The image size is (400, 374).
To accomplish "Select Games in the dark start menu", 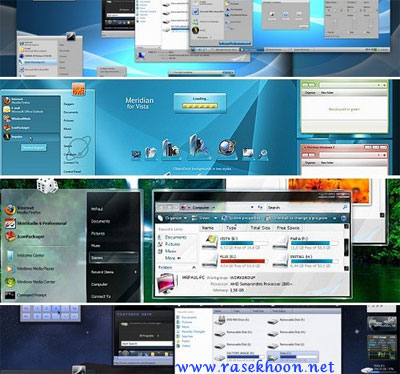I will point(113,258).
